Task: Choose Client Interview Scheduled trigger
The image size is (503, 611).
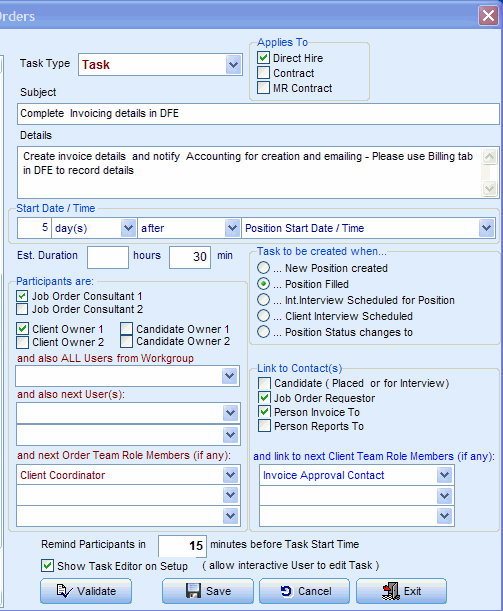Action: [x=263, y=316]
